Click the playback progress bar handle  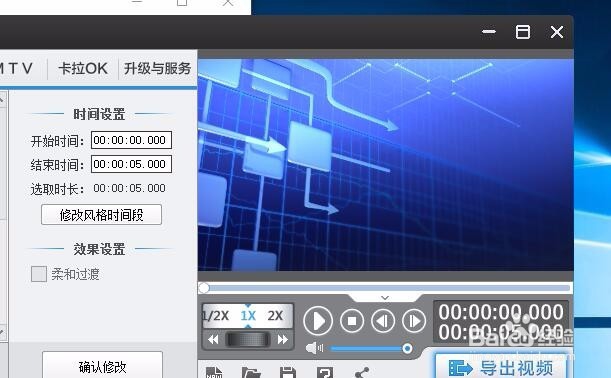[x=204, y=288]
